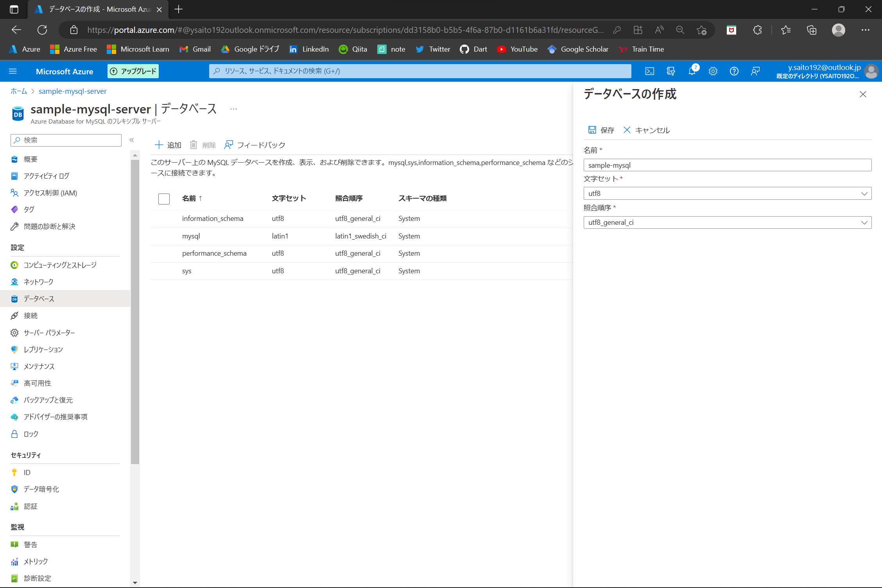Open the Azure portal hamburger menu
The image size is (882, 588).
(x=13, y=71)
